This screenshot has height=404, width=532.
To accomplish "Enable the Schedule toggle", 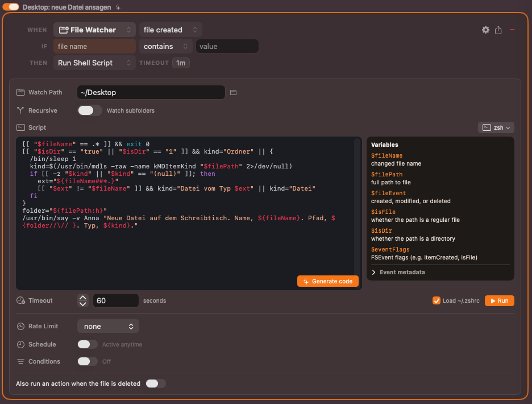I will 88,345.
